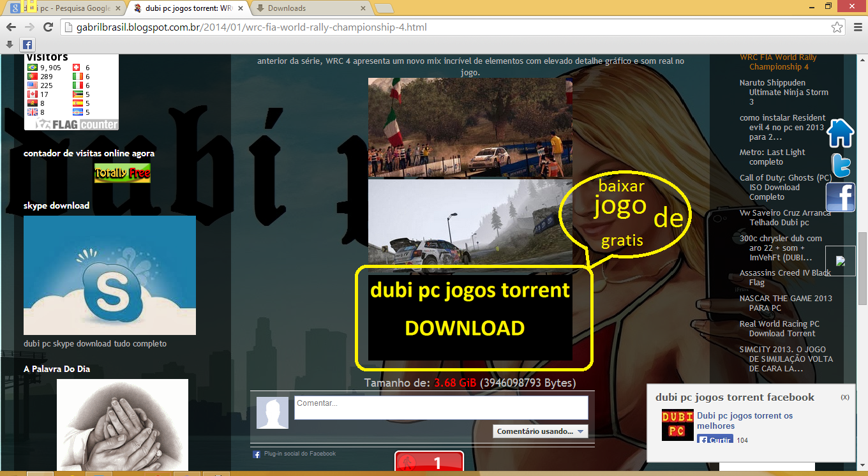Image resolution: width=868 pixels, height=476 pixels.
Task: Click the dubi pc skype download tudo completo caption
Action: tap(95, 343)
